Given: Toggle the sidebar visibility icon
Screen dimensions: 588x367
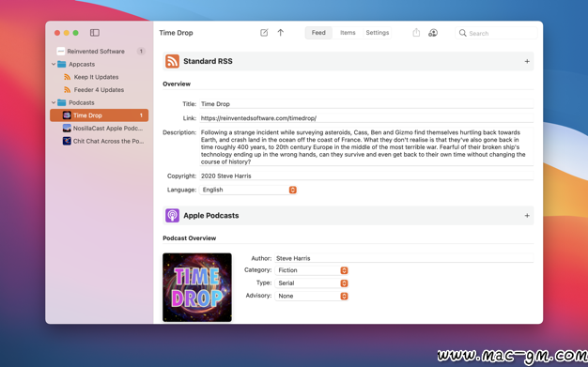Looking at the screenshot, I should click(x=95, y=33).
